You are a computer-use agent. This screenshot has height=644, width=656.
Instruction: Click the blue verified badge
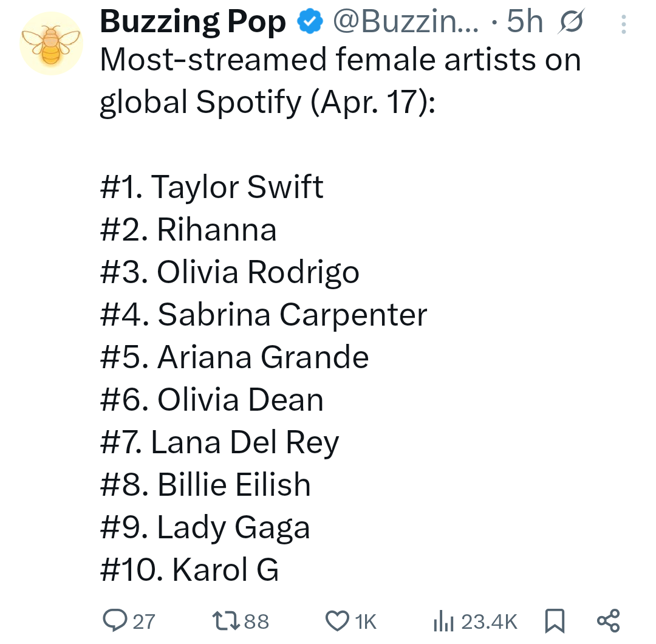(310, 22)
